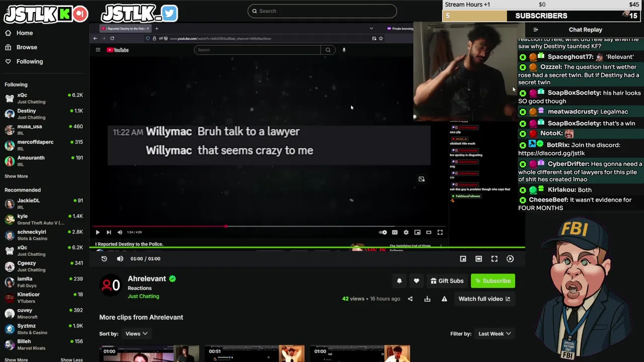Reload the embedded browser page
Image resolution: width=644 pixels, height=362 pixels.
click(112, 38)
